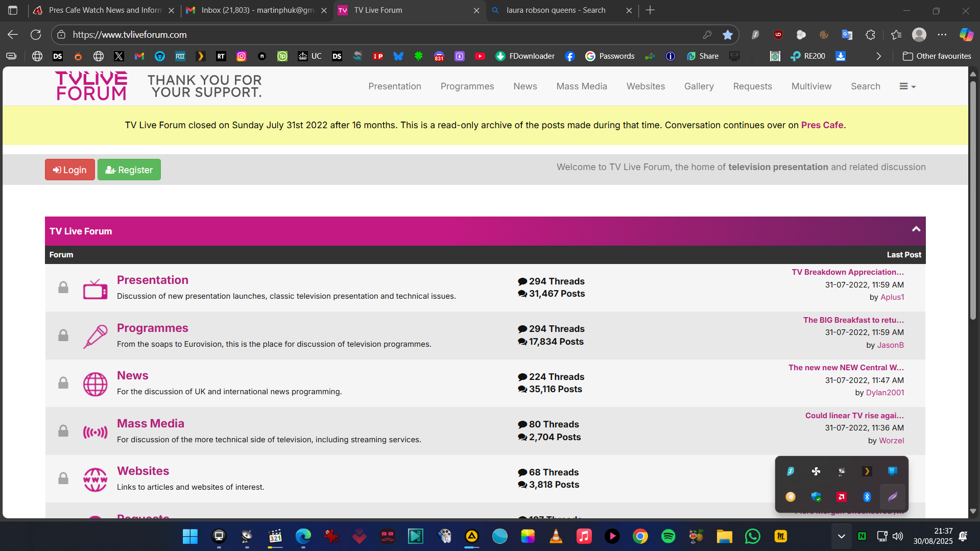Click the Websites WWW globe icon

point(95,480)
